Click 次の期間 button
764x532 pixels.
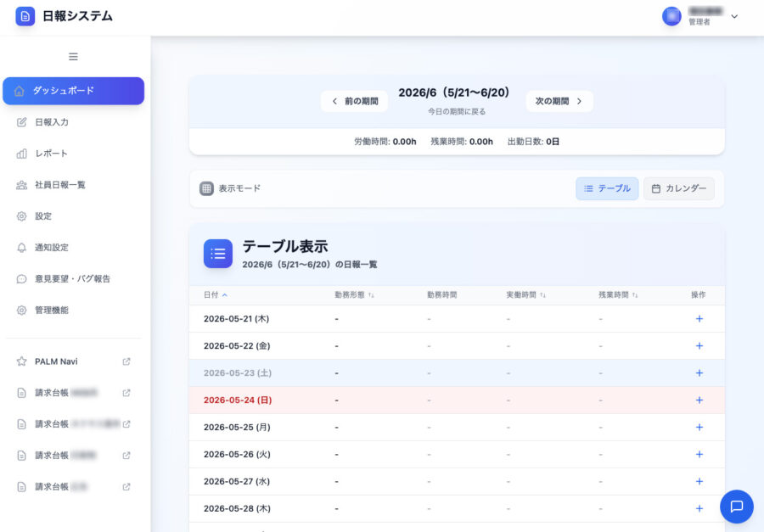tap(559, 101)
